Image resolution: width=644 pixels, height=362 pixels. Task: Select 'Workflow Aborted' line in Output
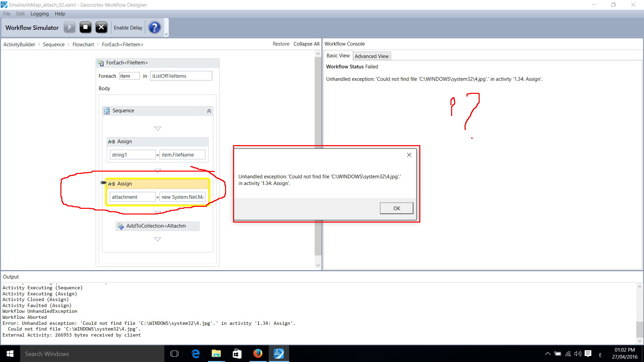pyautogui.click(x=24, y=317)
